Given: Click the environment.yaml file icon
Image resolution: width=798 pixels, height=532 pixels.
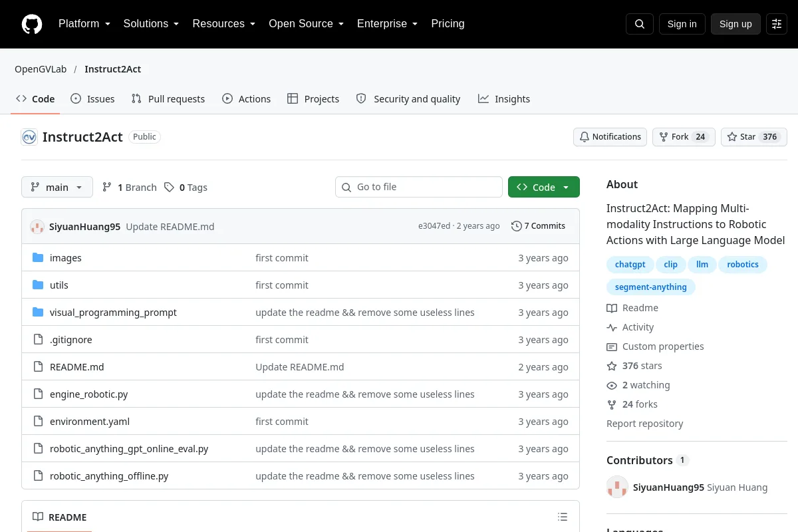Looking at the screenshot, I should pyautogui.click(x=38, y=422).
